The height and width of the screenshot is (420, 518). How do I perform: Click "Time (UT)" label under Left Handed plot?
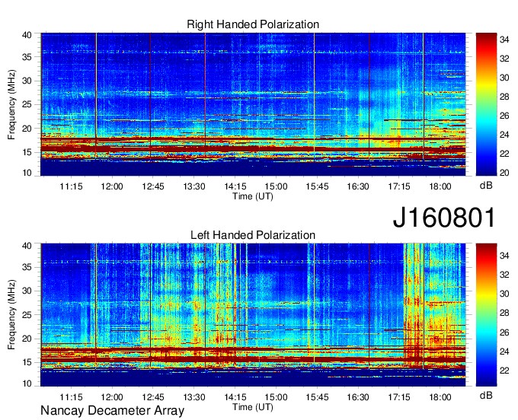coord(253,407)
